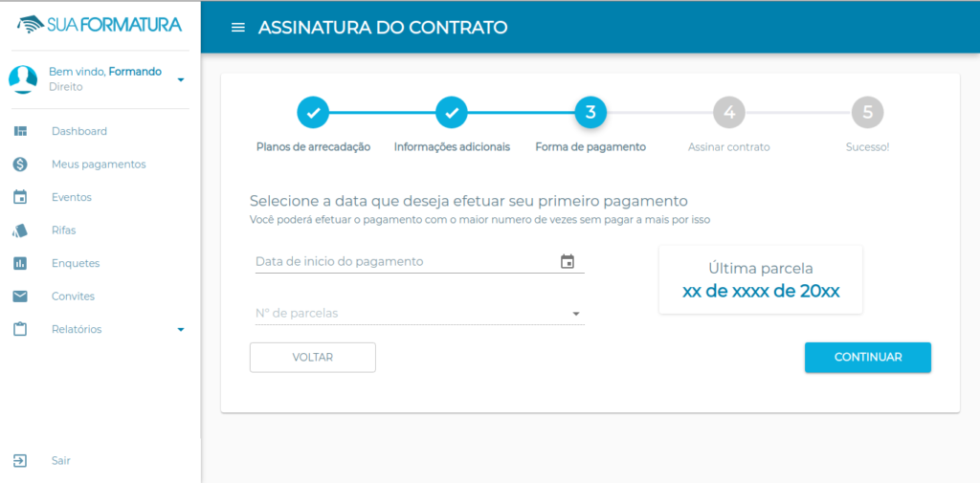The height and width of the screenshot is (483, 980).
Task: Click the CONTINUAR button
Action: (867, 358)
